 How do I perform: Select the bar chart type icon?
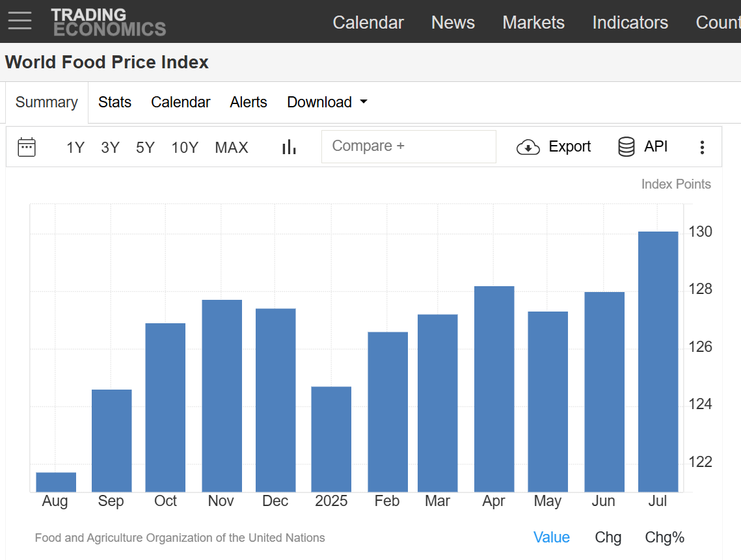[x=288, y=147]
